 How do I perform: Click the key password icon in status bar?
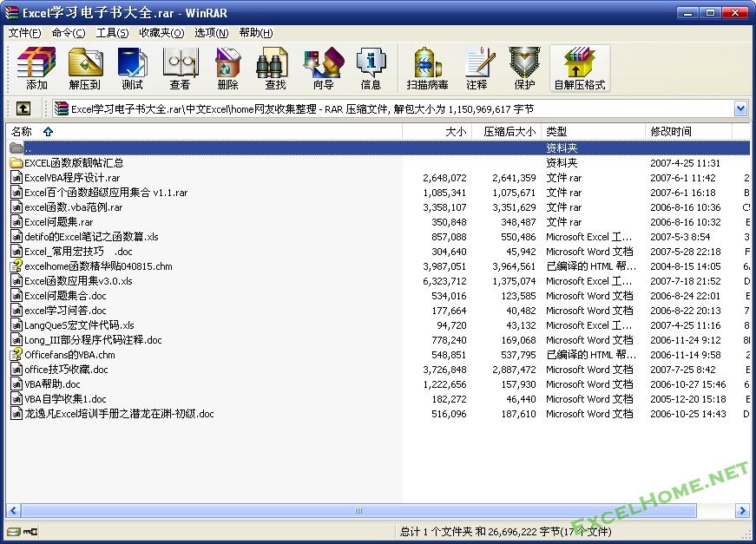(31, 532)
